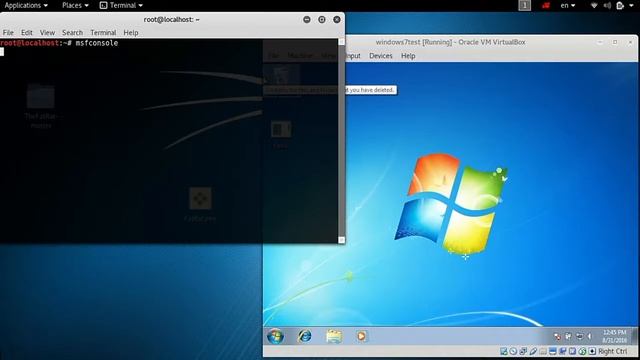Open Help menu in VirtualBox window
Viewport: 640px width, 360px height.
408,56
